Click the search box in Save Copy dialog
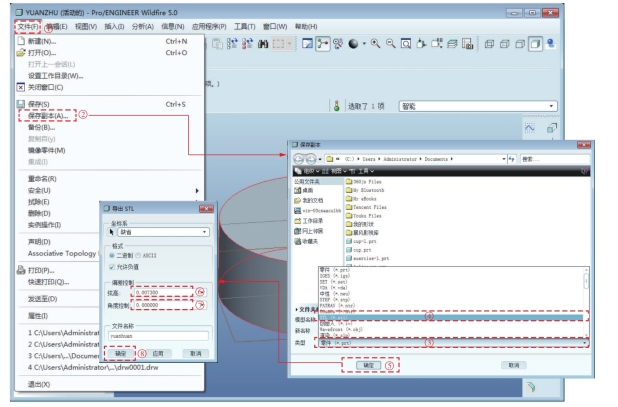 555,159
